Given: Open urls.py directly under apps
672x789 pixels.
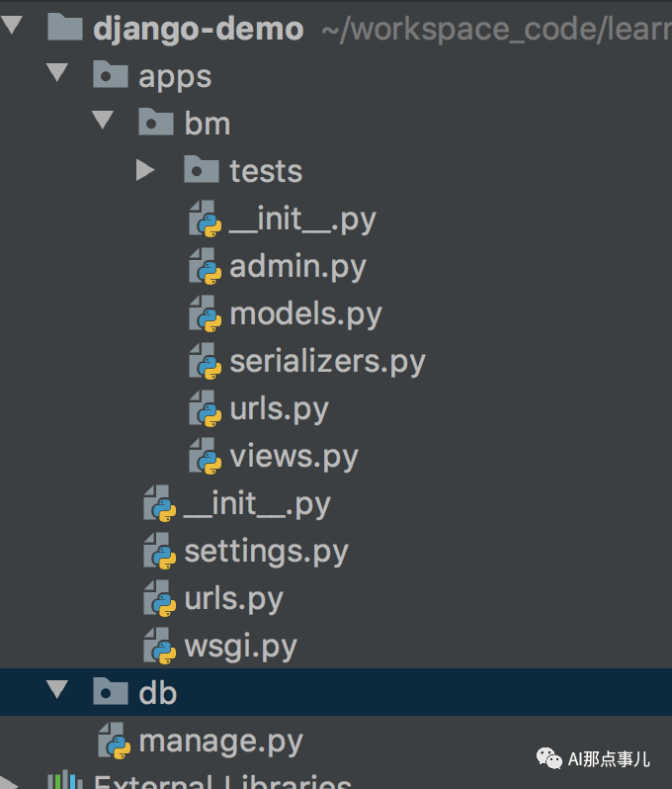Looking at the screenshot, I should coord(234,600).
